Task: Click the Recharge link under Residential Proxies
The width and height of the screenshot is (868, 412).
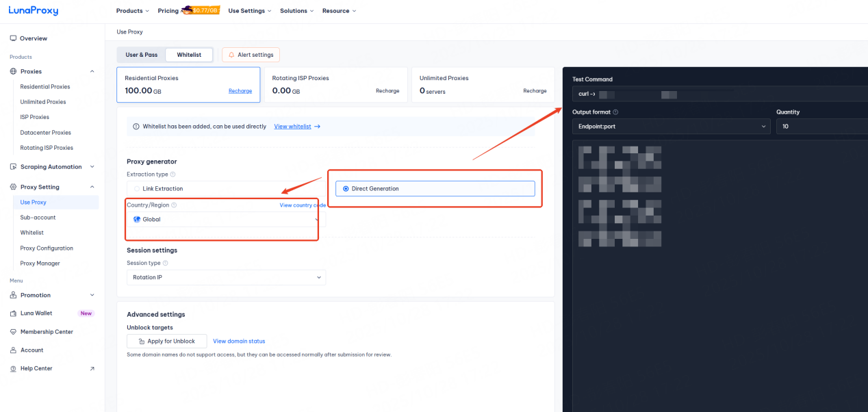Action: coord(240,90)
